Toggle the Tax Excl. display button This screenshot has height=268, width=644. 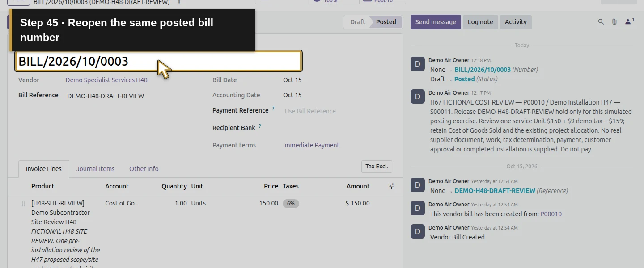[x=377, y=167]
